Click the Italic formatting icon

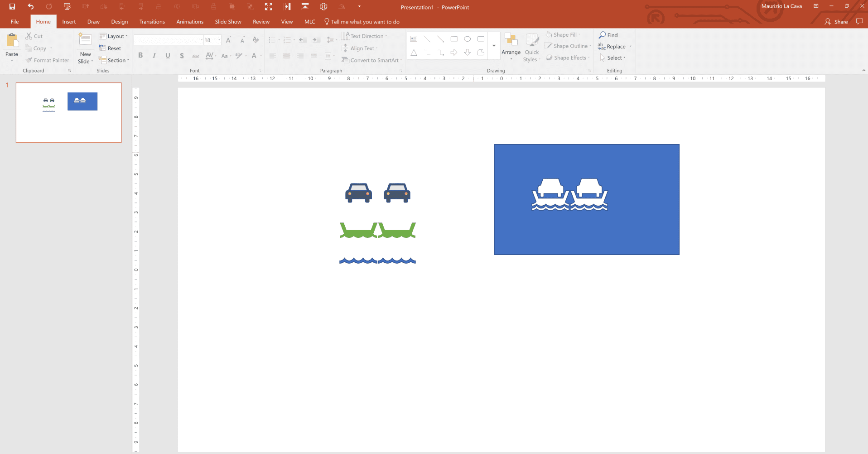point(154,55)
